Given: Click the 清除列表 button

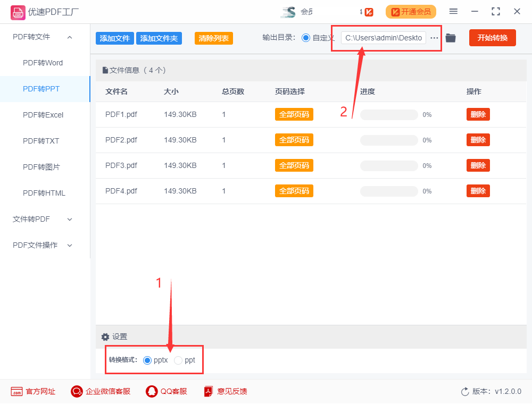Looking at the screenshot, I should point(213,38).
